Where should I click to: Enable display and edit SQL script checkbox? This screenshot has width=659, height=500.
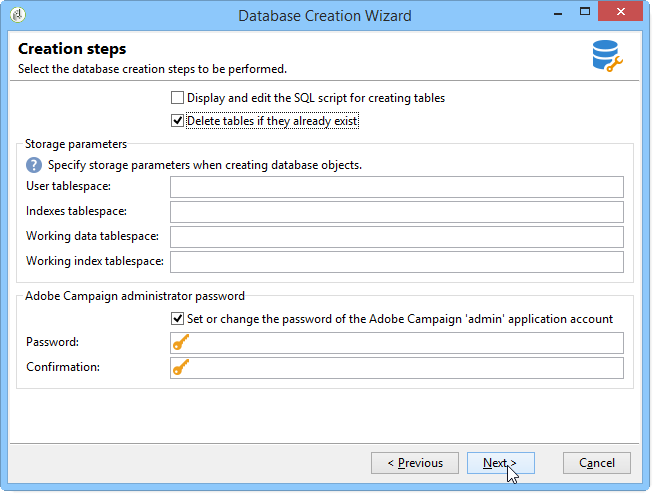[177, 98]
